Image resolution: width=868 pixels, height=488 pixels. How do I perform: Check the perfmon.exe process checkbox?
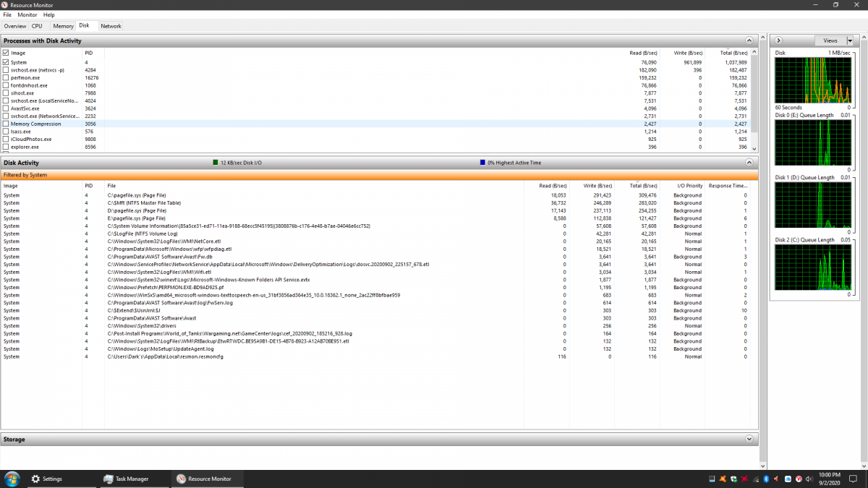[x=6, y=77]
